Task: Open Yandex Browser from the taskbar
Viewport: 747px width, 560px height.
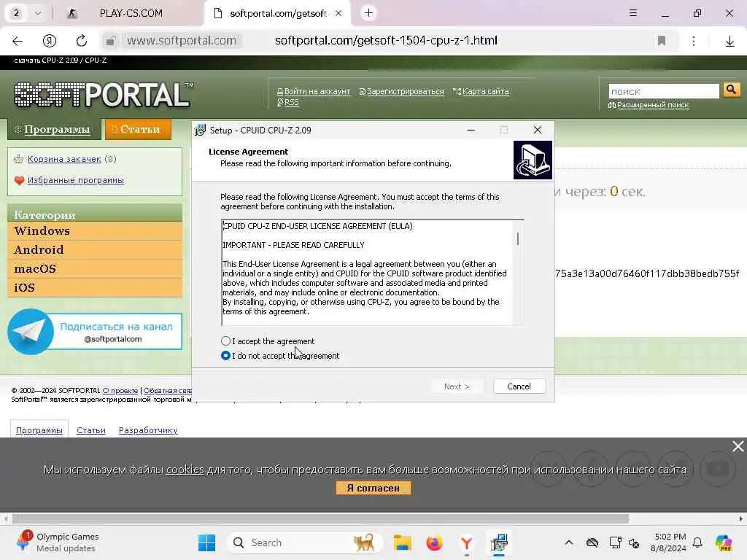Action: click(466, 542)
